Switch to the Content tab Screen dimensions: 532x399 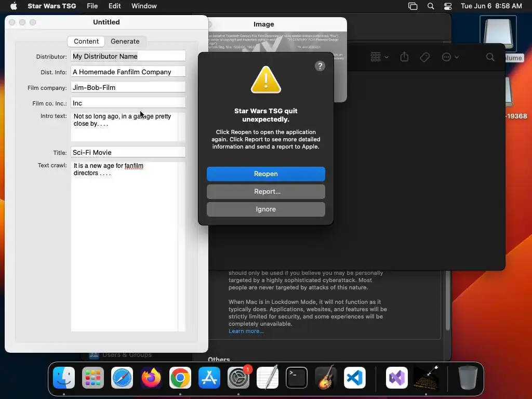coord(86,42)
